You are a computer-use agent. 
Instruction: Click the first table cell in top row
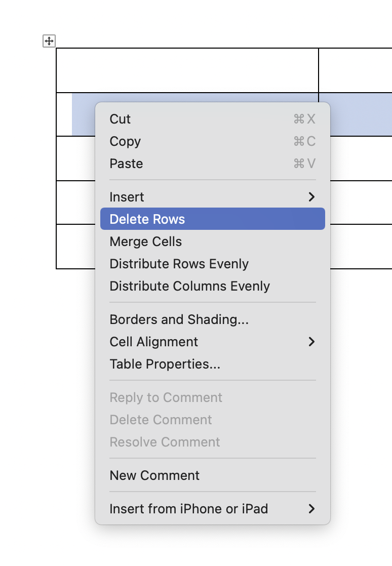(x=187, y=70)
